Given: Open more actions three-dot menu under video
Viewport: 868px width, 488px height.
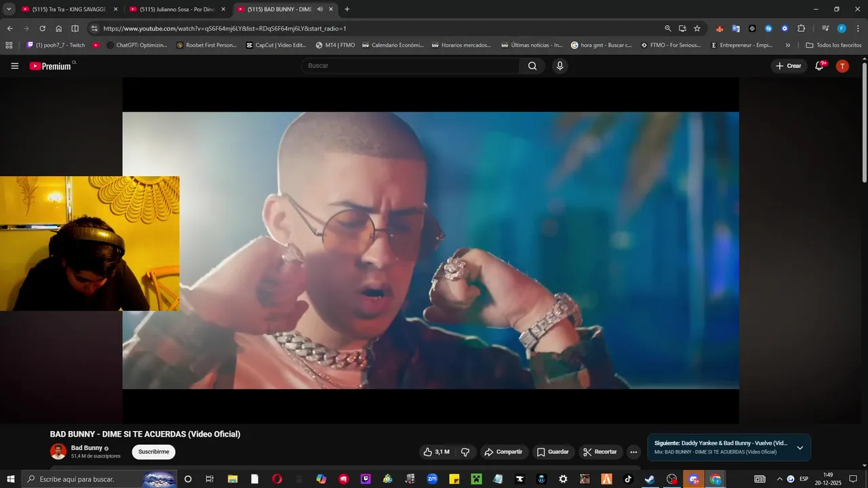Looking at the screenshot, I should [x=633, y=452].
